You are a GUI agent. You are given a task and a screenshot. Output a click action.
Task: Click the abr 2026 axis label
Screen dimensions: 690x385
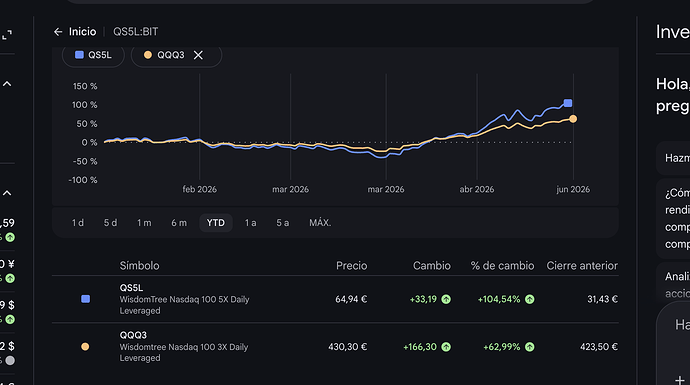click(477, 189)
